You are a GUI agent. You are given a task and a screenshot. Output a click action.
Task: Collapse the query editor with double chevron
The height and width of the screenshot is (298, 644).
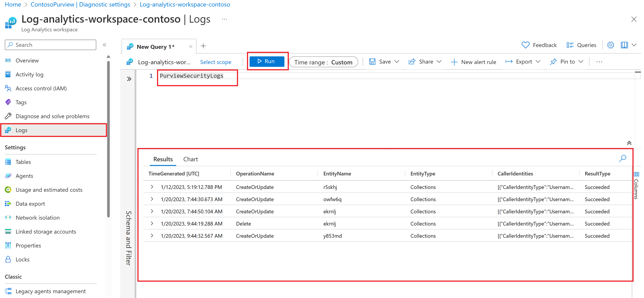[x=629, y=143]
